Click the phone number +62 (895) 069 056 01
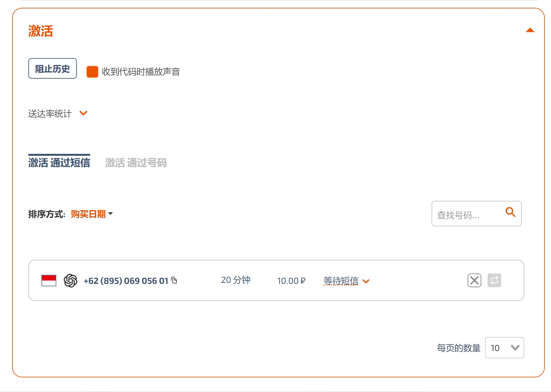Image resolution: width=551 pixels, height=392 pixels. pyautogui.click(x=126, y=281)
